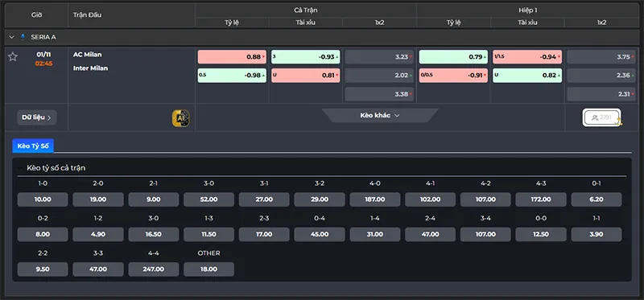Choose full-match 1x2 odds 3.23

coord(379,57)
